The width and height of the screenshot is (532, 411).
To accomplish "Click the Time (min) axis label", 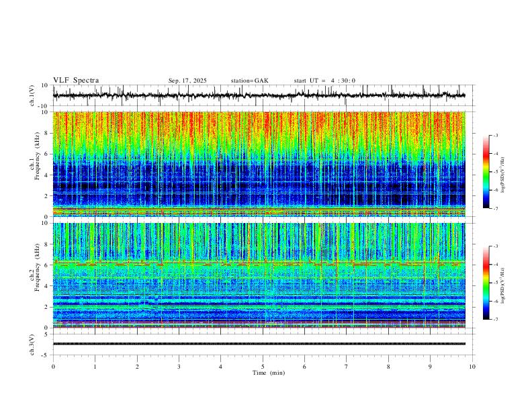I will click(x=269, y=373).
